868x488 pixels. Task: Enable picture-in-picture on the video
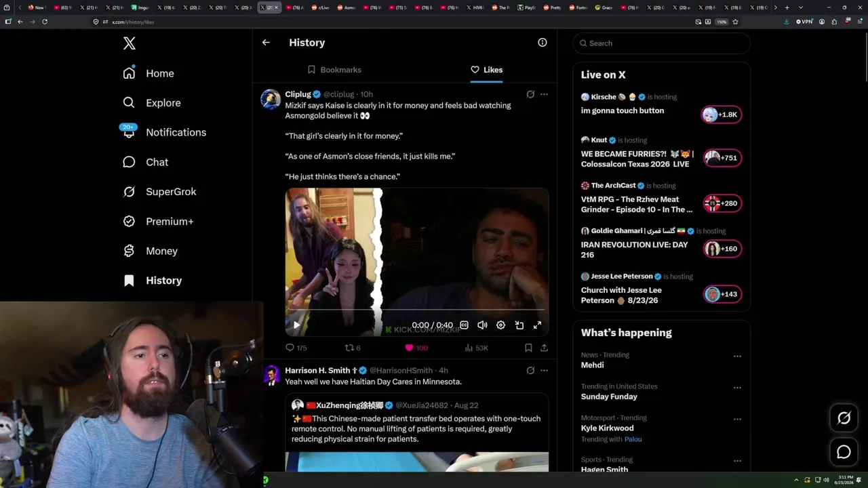click(x=519, y=325)
